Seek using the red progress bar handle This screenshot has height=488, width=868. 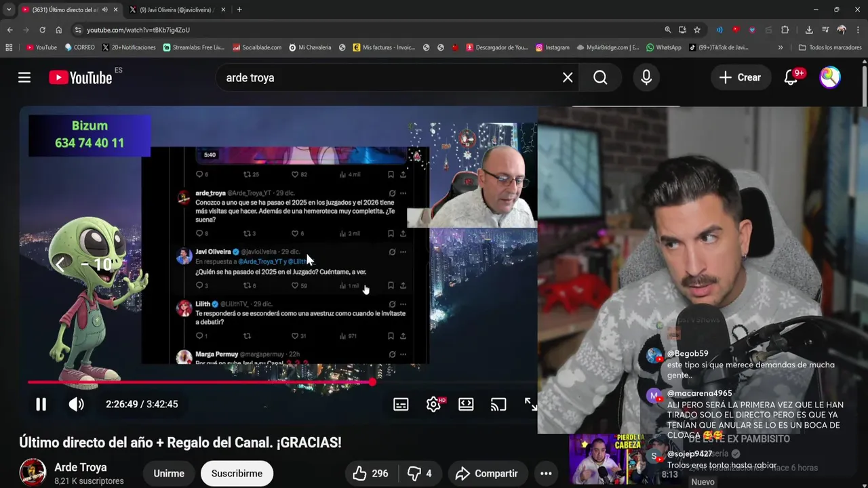coord(372,382)
